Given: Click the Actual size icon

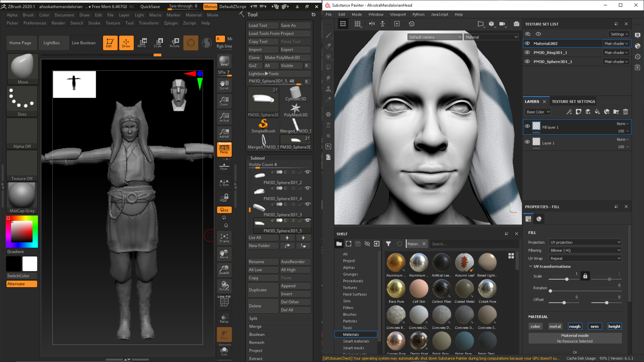Looking at the screenshot, I should 224,117.
